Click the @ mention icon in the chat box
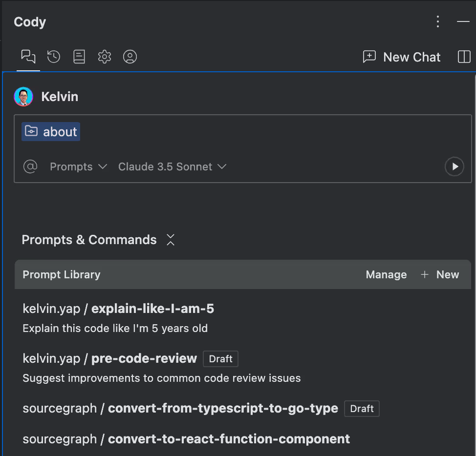476x456 pixels. [x=30, y=166]
